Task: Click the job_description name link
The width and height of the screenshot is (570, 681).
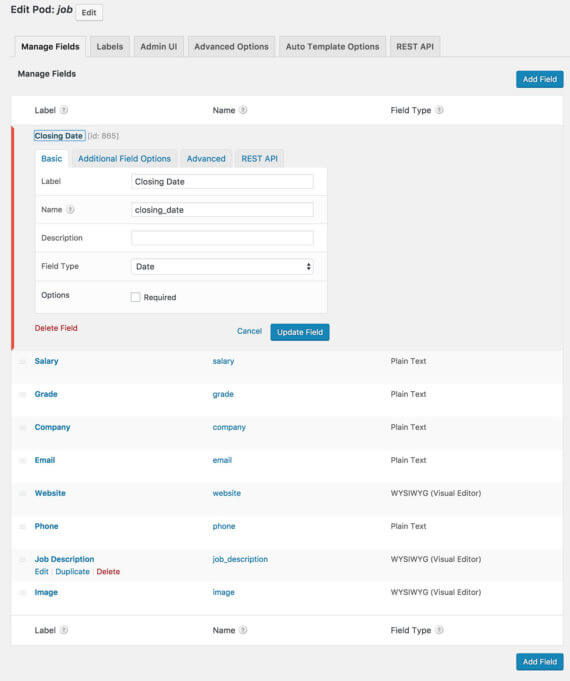Action: click(x=240, y=559)
